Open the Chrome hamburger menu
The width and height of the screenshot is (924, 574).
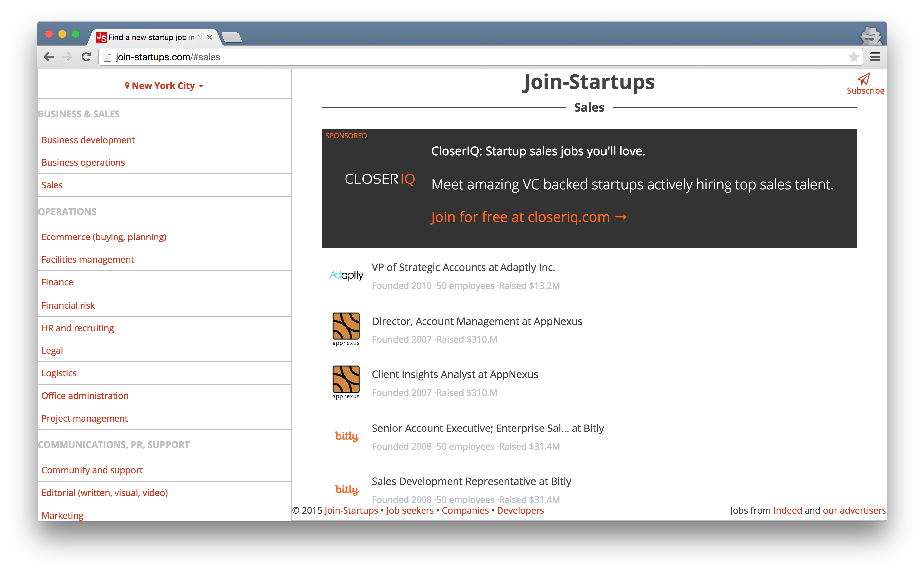pos(875,57)
